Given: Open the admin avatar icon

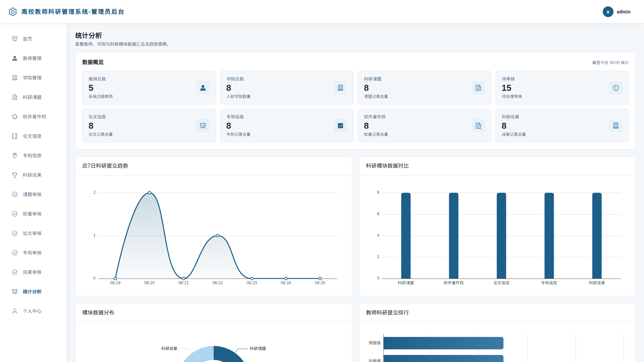Looking at the screenshot, I should coord(608,12).
